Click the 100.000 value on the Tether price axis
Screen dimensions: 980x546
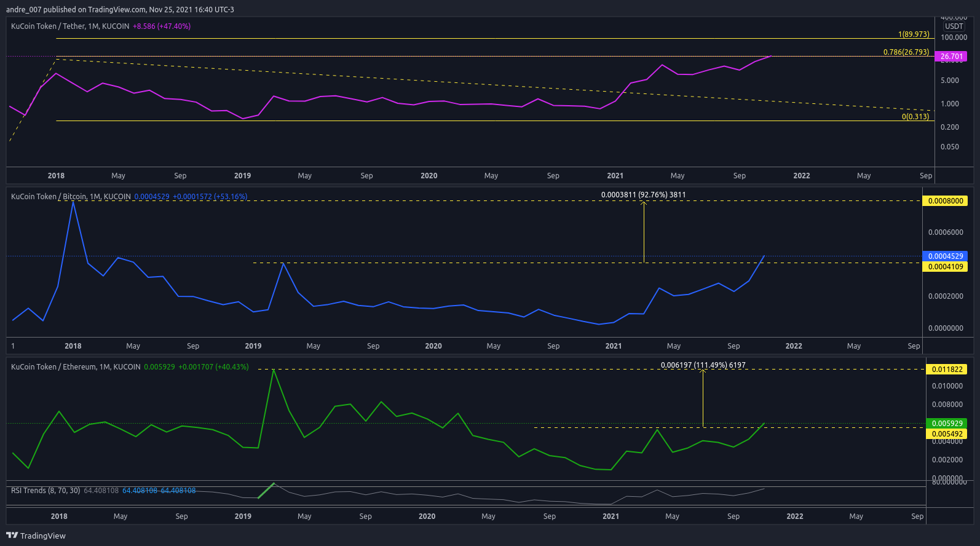pyautogui.click(x=954, y=38)
